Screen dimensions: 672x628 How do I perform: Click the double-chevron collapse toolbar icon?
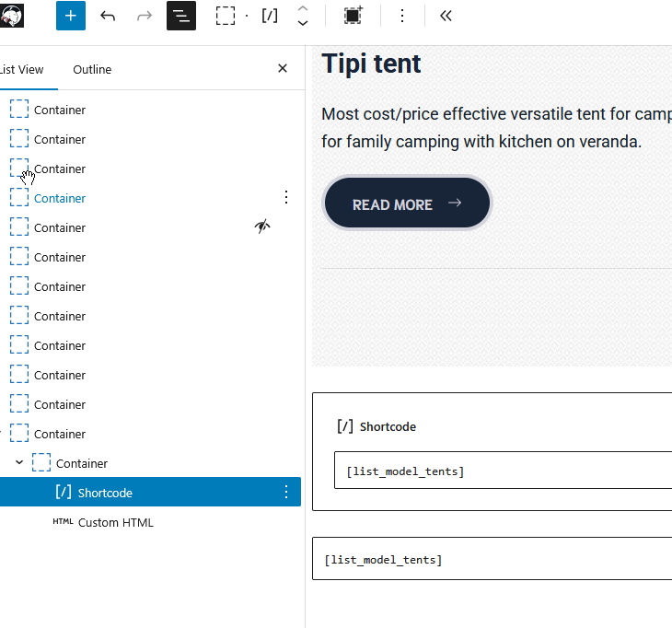coord(446,16)
